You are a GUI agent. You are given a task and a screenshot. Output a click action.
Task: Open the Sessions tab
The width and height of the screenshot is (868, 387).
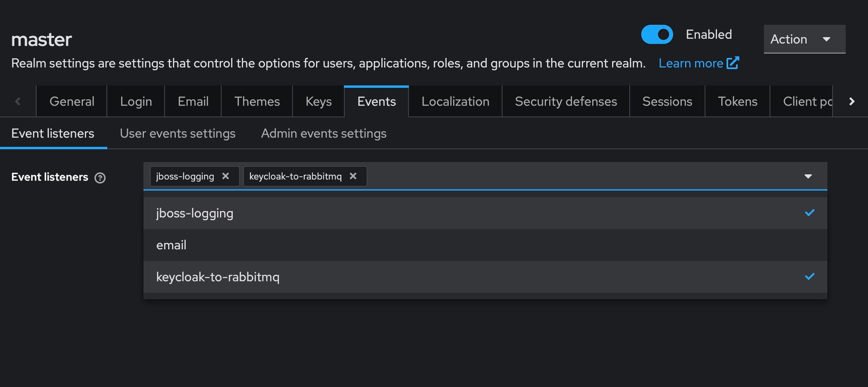click(x=667, y=101)
